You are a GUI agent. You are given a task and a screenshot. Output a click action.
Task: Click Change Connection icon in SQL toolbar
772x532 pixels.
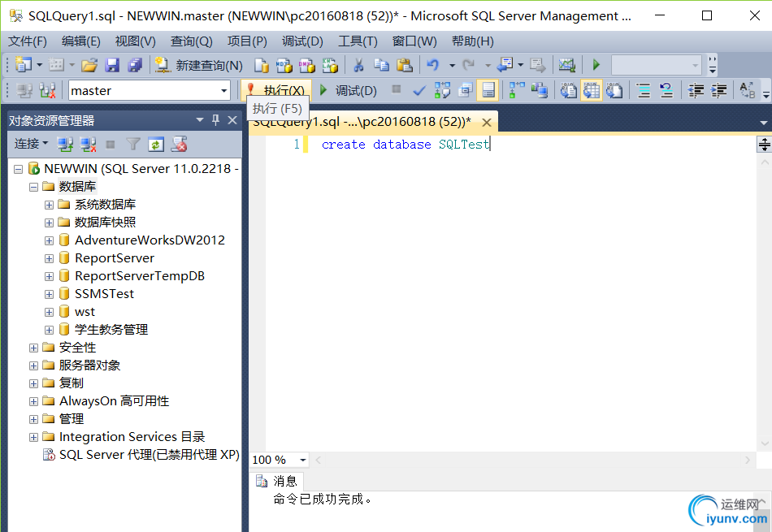pyautogui.click(x=47, y=90)
